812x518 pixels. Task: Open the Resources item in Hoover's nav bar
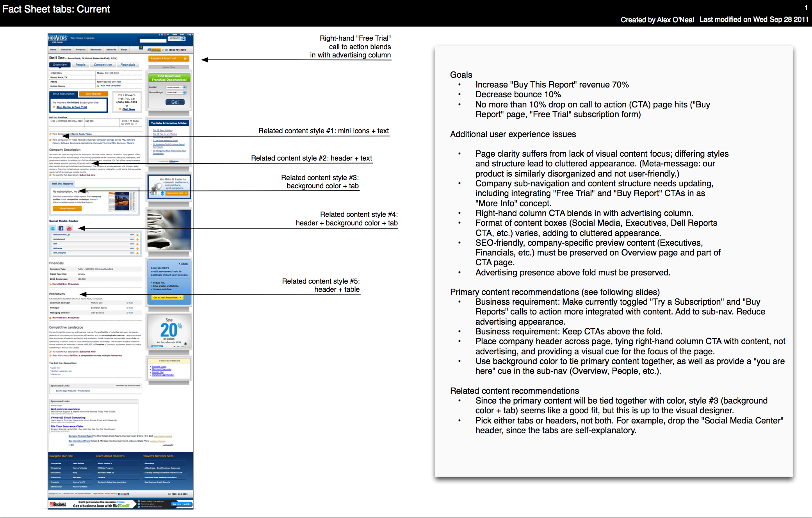(x=96, y=50)
